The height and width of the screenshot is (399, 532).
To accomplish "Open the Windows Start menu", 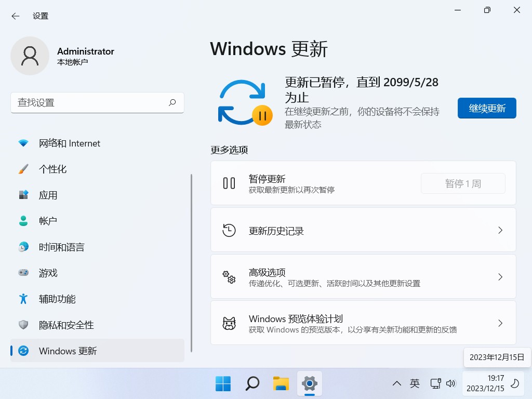I will click(223, 384).
